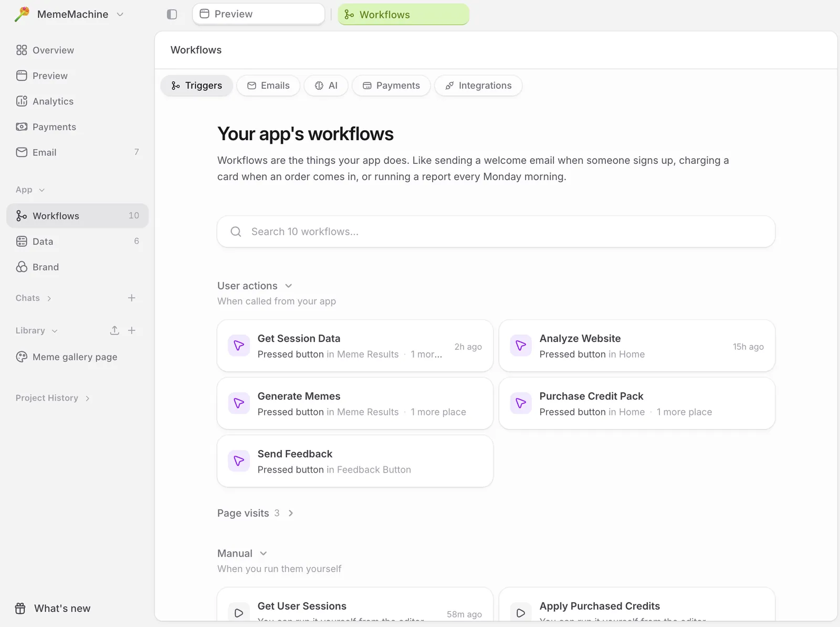Select the Workflows top tab
840x627 pixels.
[403, 14]
